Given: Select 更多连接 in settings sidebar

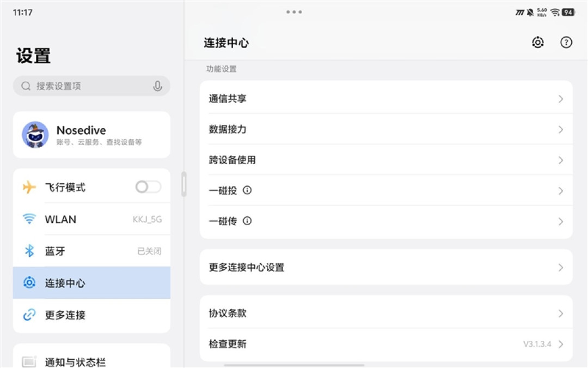Looking at the screenshot, I should [x=91, y=315].
